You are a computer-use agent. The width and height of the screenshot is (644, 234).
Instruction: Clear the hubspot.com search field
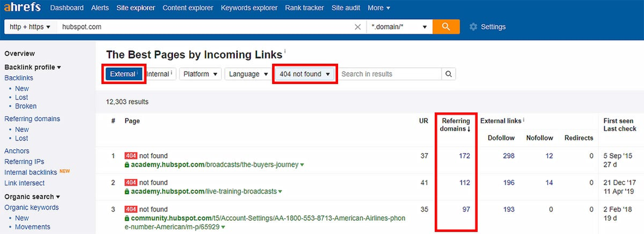click(358, 27)
